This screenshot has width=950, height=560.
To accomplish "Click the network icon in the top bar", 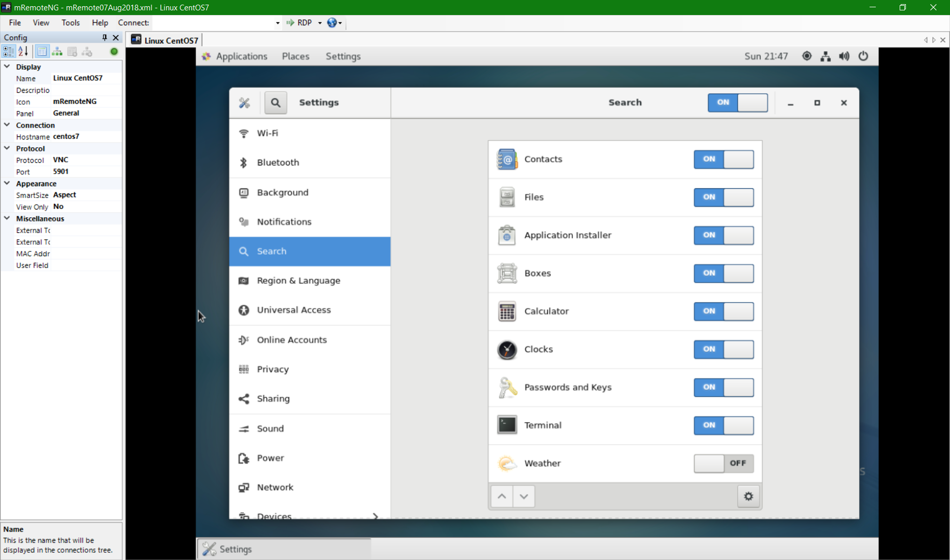I will point(825,56).
